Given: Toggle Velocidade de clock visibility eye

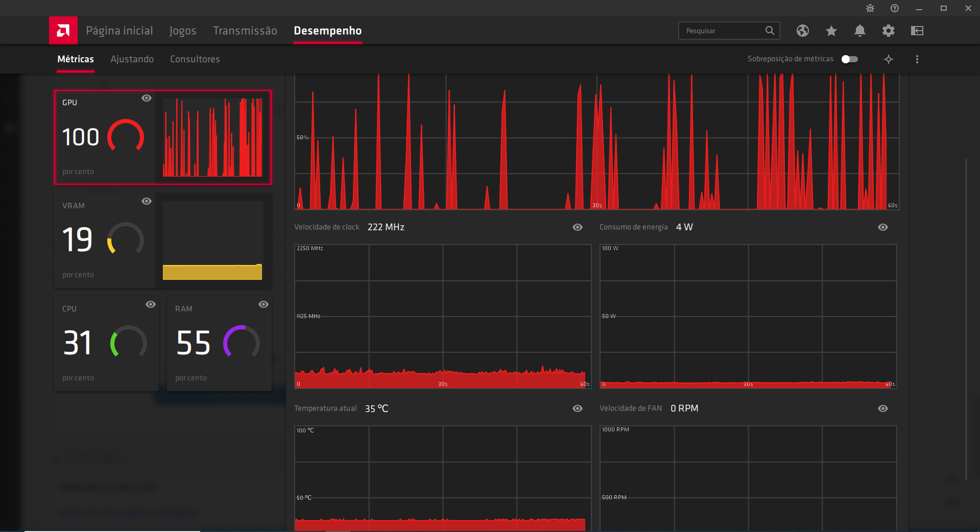Looking at the screenshot, I should coord(578,227).
